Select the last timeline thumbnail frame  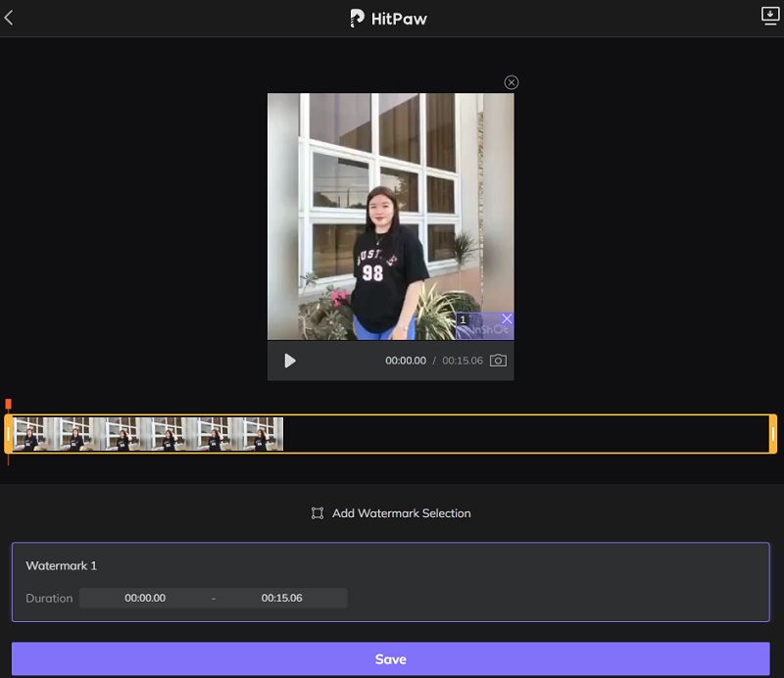261,434
